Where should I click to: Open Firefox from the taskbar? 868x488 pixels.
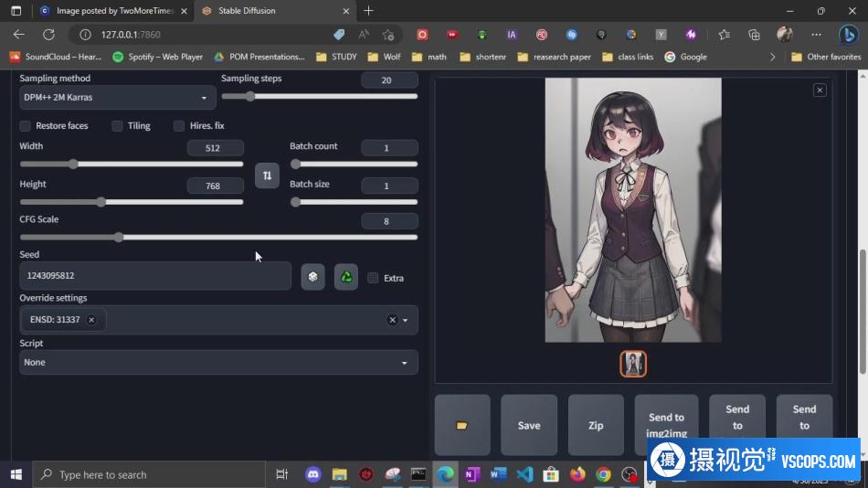(x=577, y=474)
